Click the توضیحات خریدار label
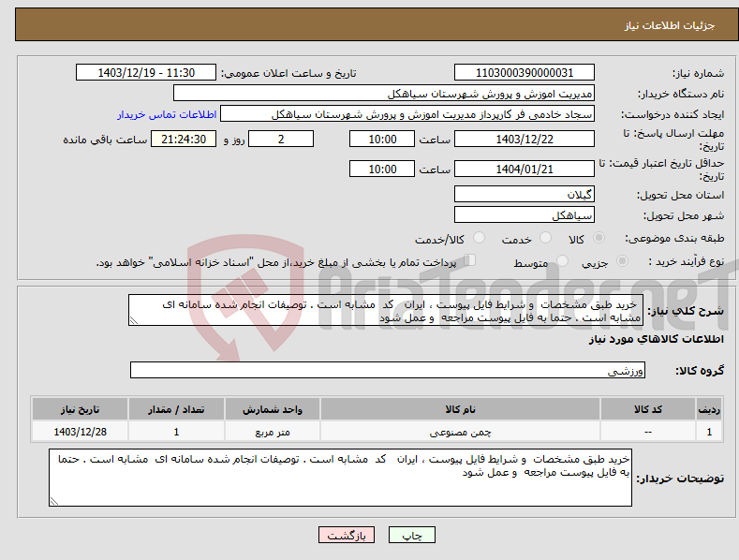739x560 pixels. pos(680,479)
